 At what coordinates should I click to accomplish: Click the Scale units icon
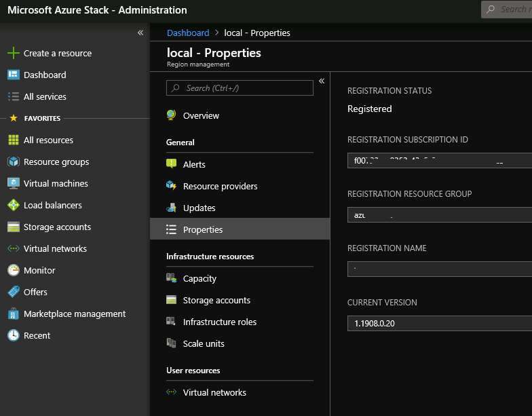171,343
